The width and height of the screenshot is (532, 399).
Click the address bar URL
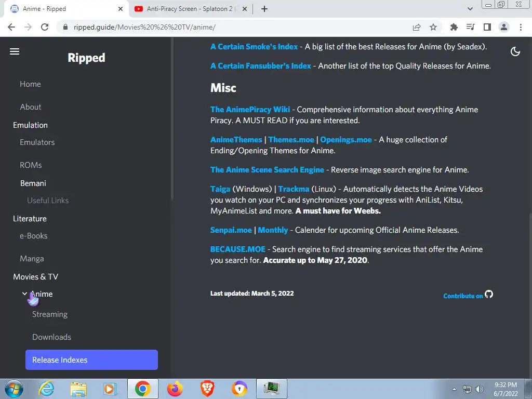pos(144,27)
